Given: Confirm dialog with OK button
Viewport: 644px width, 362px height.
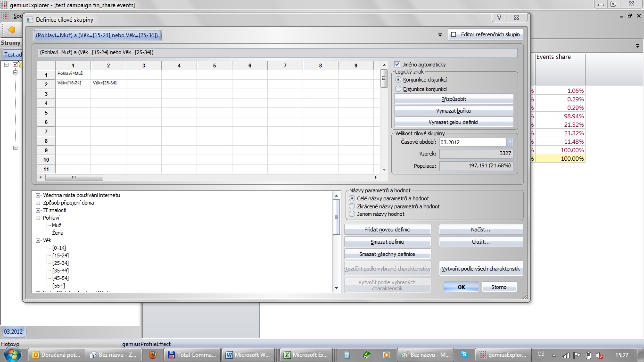Looking at the screenshot, I should point(461,287).
